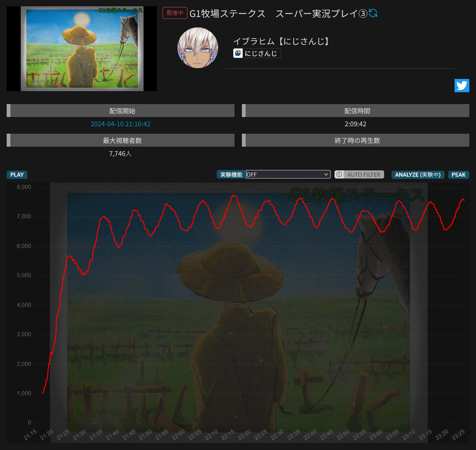476x450 pixels.
Task: Click the 22:00 x-axis time label
Action: click(179, 435)
